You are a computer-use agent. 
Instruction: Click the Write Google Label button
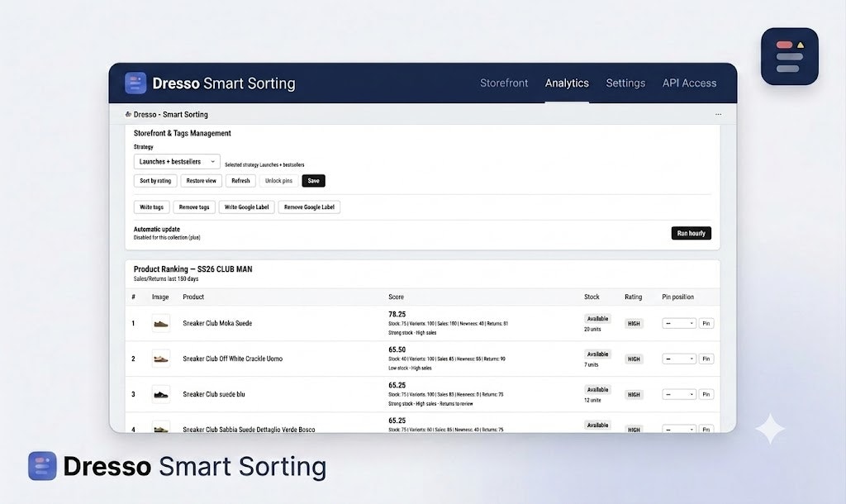coord(246,207)
